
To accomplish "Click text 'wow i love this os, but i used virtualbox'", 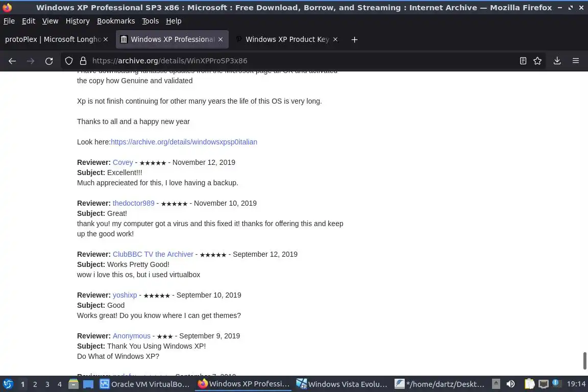I will pos(138,275).
